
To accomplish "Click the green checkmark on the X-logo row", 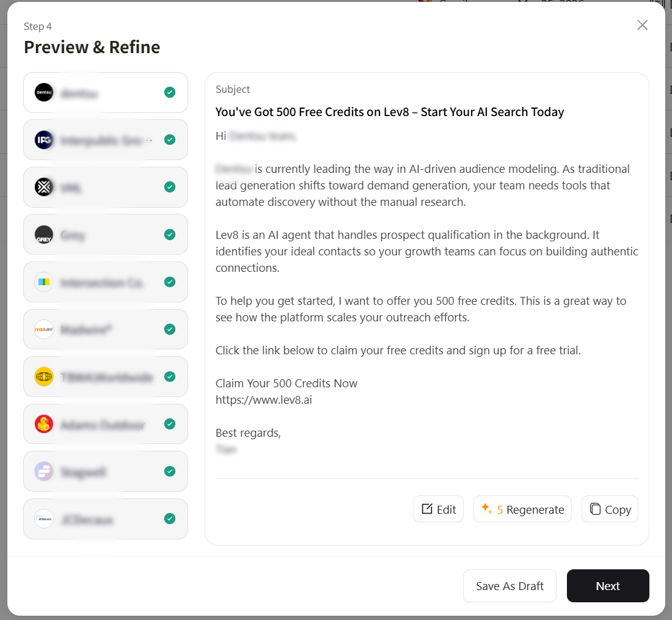I will [x=170, y=187].
